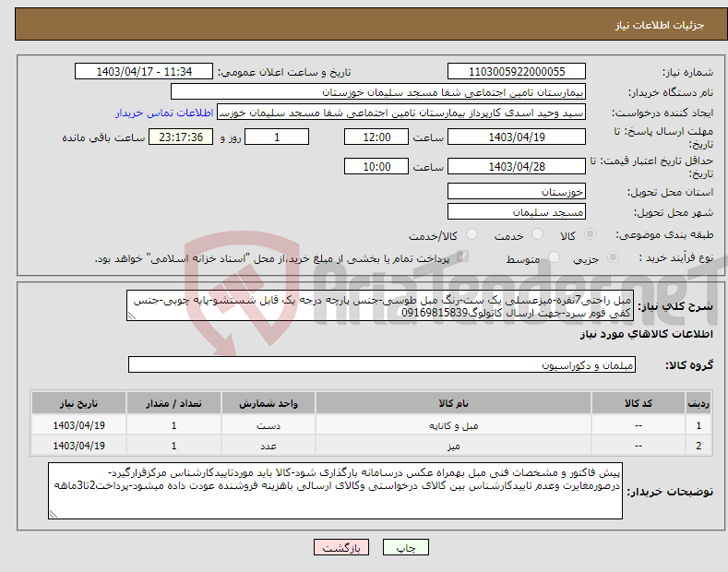Click the بازگشت back button
728x572 pixels.
[341, 547]
